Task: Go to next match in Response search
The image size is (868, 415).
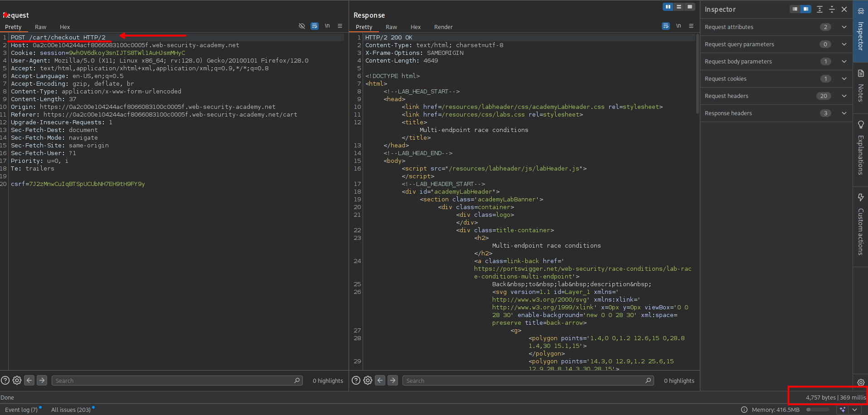Action: 393,381
